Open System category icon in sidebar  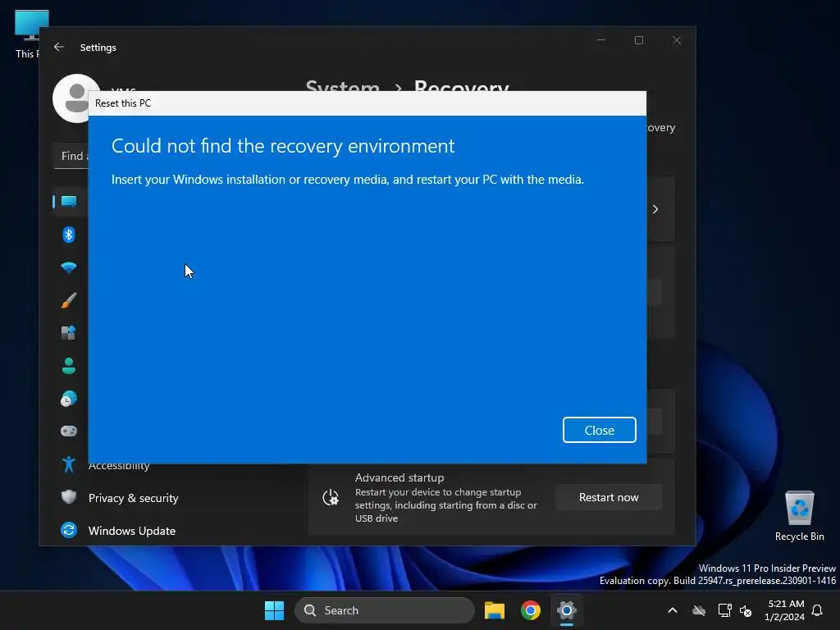(69, 202)
